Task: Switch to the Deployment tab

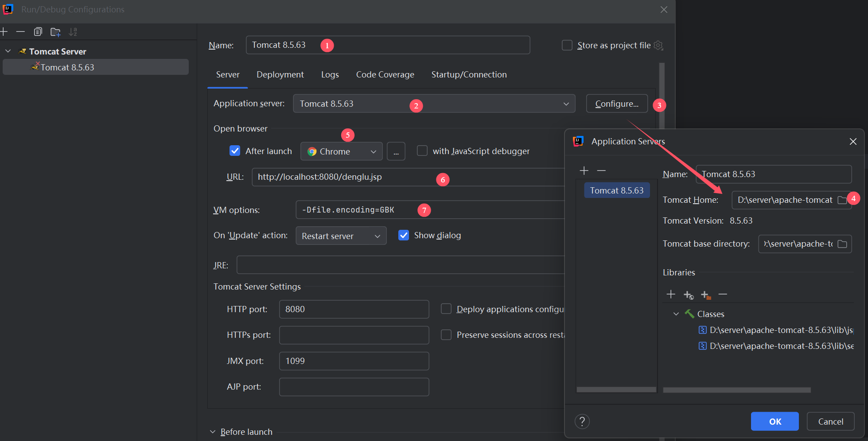Action: [280, 74]
